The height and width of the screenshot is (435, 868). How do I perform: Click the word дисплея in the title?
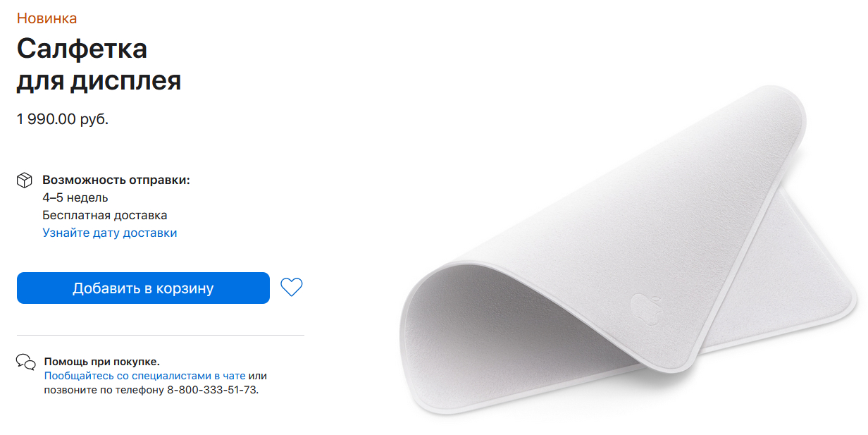pos(125,81)
